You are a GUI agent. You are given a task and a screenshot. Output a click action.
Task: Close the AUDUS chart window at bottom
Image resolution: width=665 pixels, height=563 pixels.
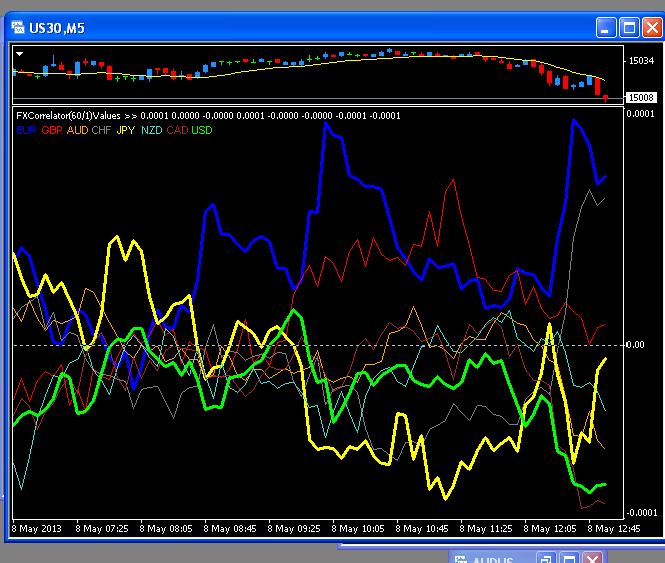click(x=592, y=558)
